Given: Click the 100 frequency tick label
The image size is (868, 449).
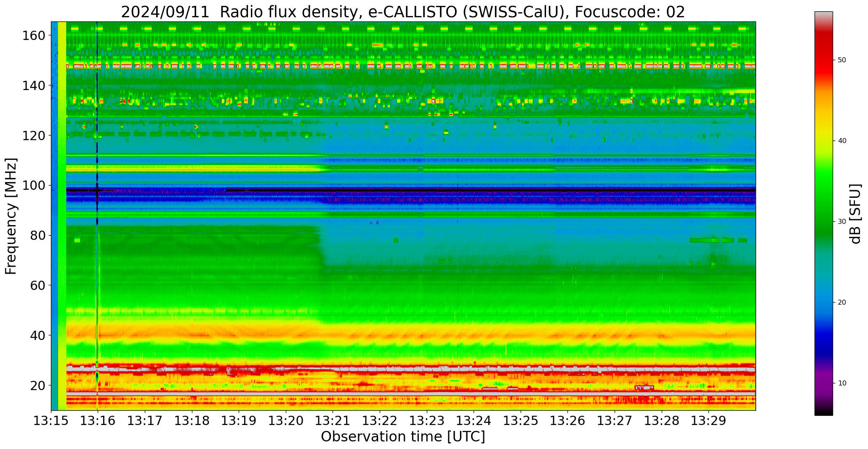Looking at the screenshot, I should (x=33, y=186).
